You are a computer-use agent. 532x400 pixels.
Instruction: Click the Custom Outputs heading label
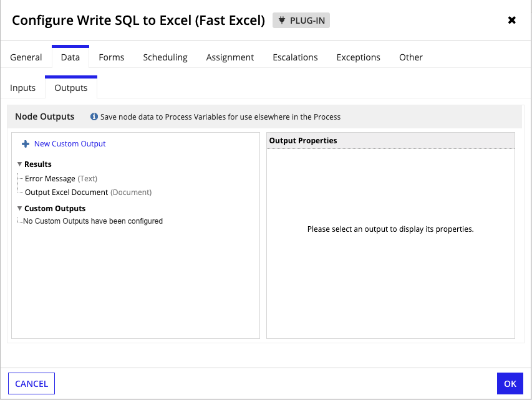[x=55, y=209]
